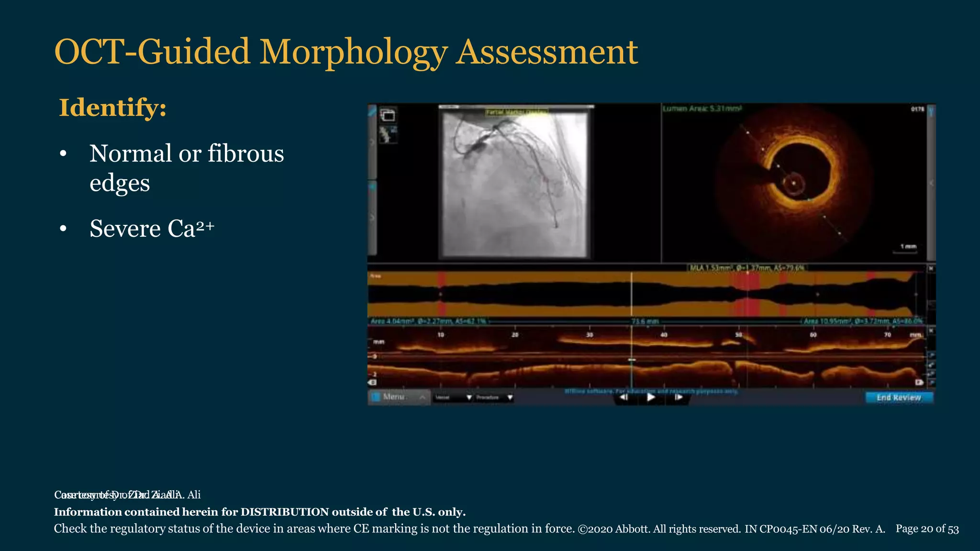This screenshot has height=551, width=980.
Task: Click the MLA measurement label
Action: pos(746,268)
